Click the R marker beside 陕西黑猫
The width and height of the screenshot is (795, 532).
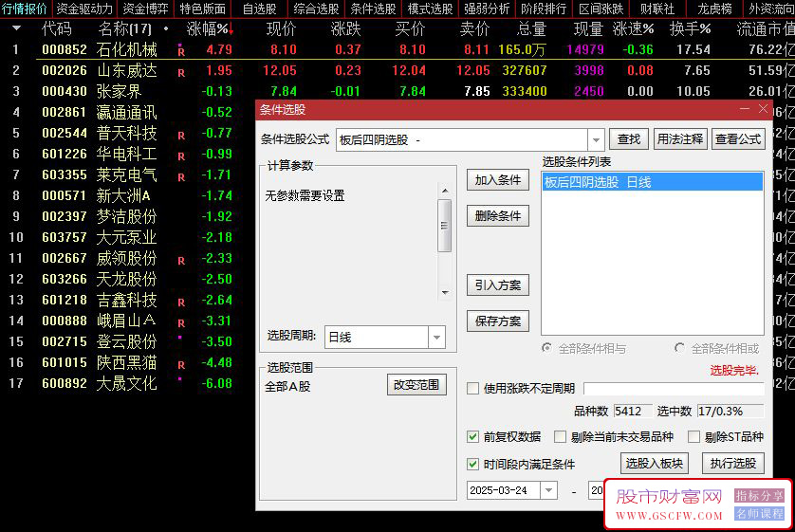181,365
